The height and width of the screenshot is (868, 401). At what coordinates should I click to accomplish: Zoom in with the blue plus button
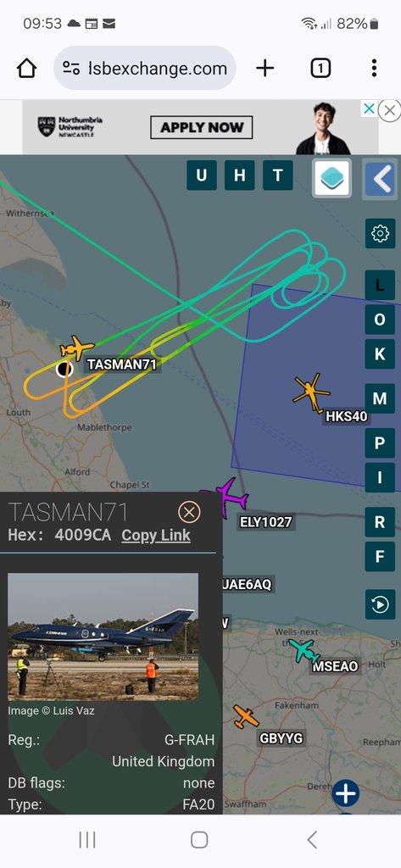click(346, 793)
